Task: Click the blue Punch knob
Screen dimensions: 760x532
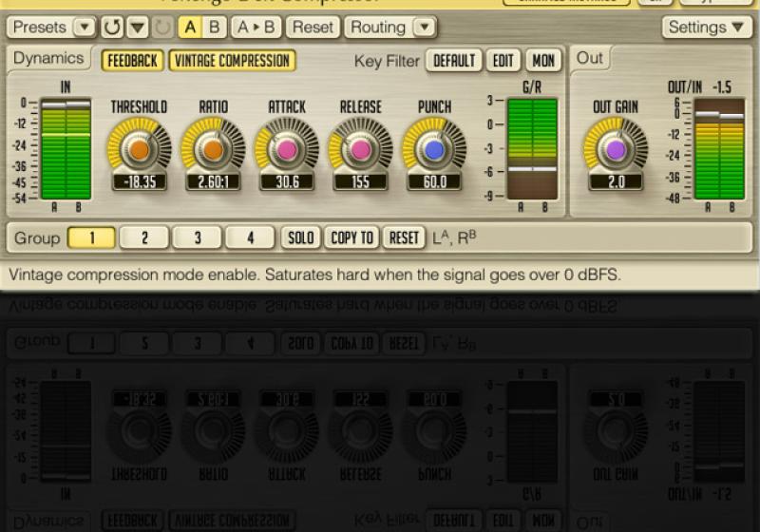Action: [x=434, y=149]
